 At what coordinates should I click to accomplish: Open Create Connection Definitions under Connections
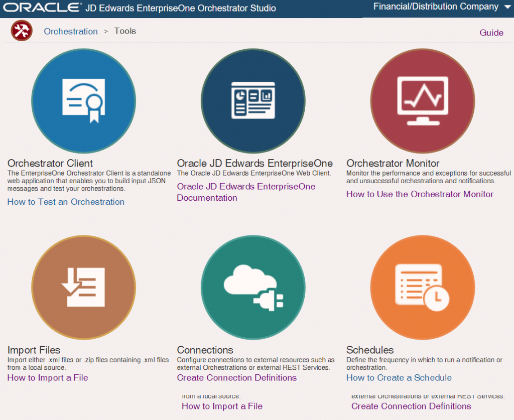pyautogui.click(x=236, y=377)
